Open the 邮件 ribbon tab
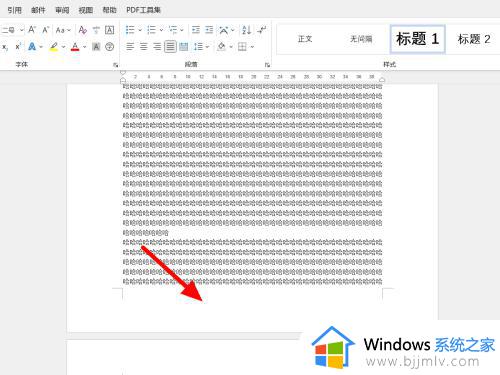This screenshot has height=375, width=500. coord(38,10)
